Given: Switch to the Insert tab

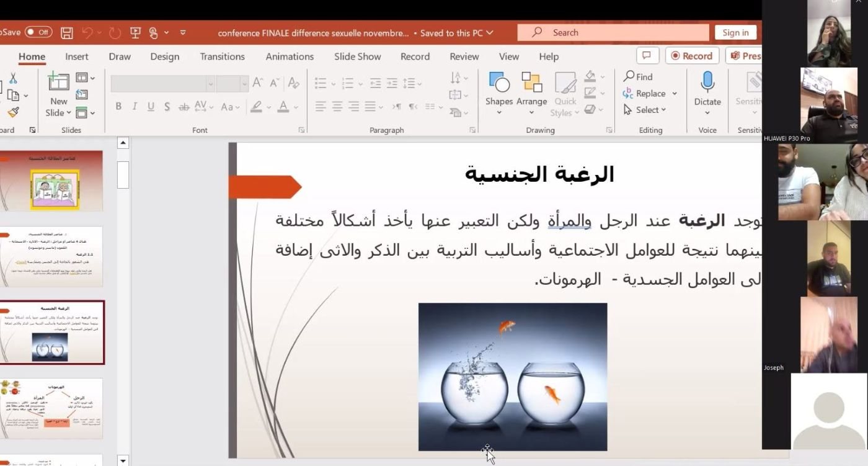Looking at the screenshot, I should tap(77, 56).
